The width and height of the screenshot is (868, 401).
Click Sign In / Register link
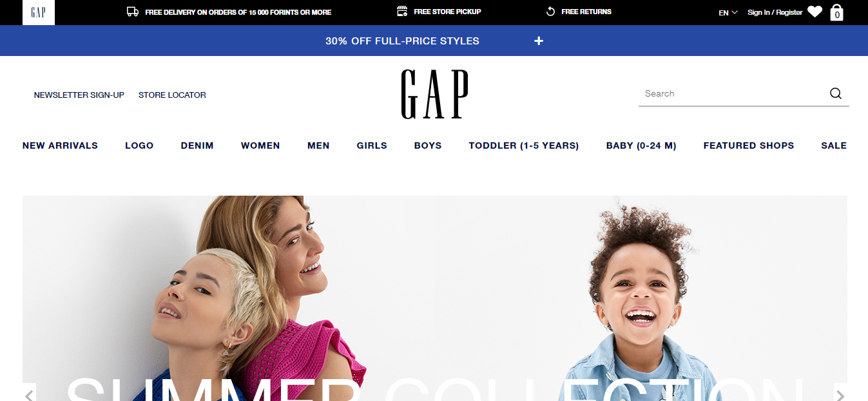[775, 12]
